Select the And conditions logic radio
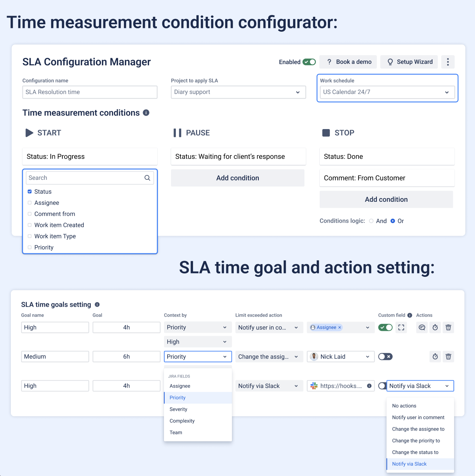 coord(371,221)
